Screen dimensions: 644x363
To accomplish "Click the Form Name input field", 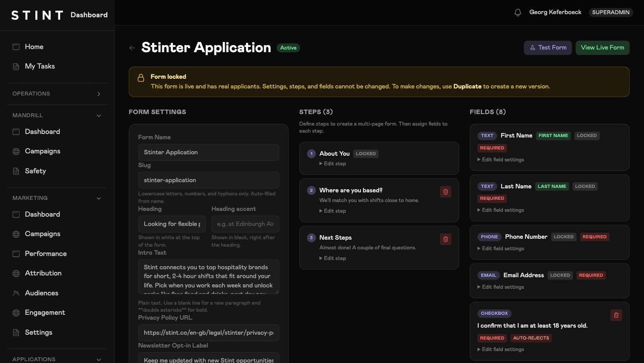I will (x=209, y=153).
